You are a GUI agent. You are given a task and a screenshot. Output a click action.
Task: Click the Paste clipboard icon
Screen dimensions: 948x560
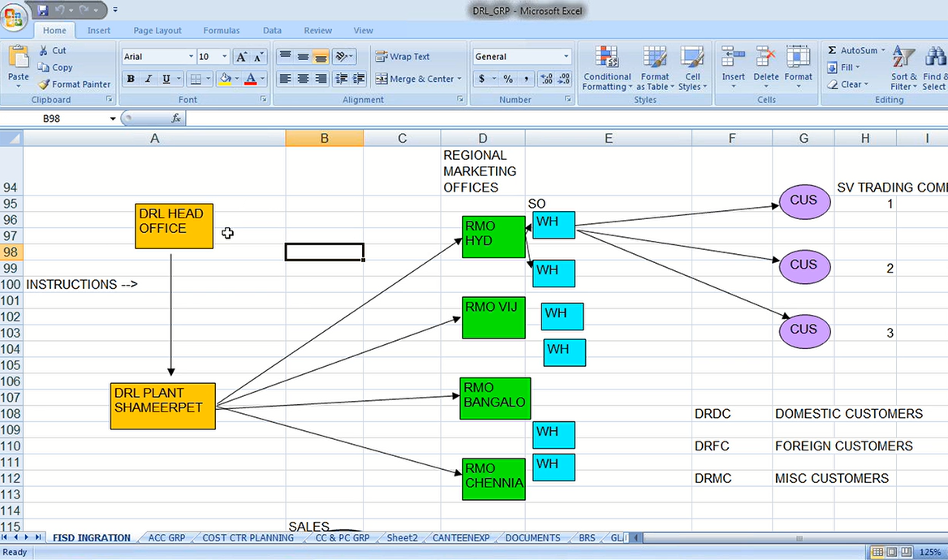(18, 57)
